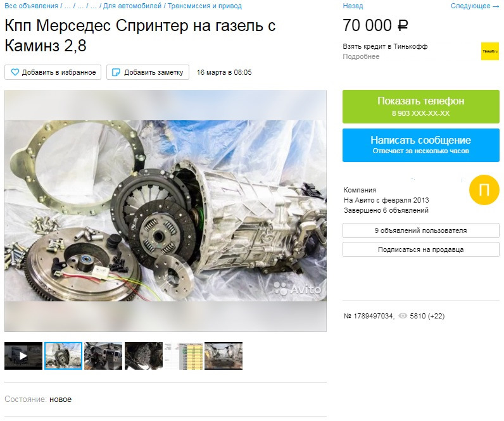Open the seller's yellow П avatar
504x421 pixels.
[484, 190]
